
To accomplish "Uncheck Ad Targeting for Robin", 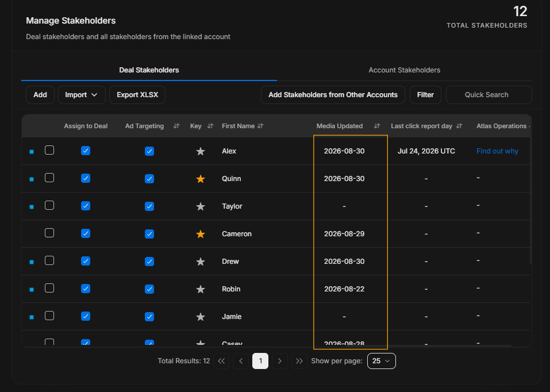I will 149,289.
